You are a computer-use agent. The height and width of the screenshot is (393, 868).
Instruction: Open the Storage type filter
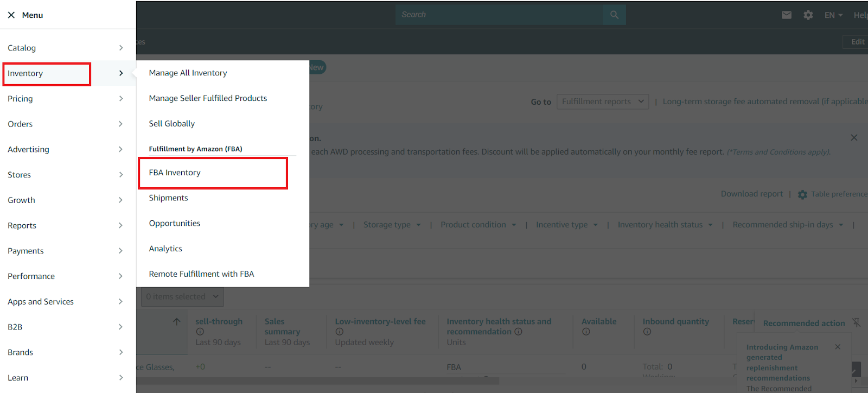[x=392, y=225]
